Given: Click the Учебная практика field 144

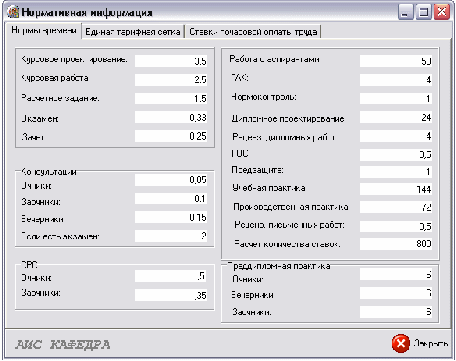Looking at the screenshot, I should point(396,189).
